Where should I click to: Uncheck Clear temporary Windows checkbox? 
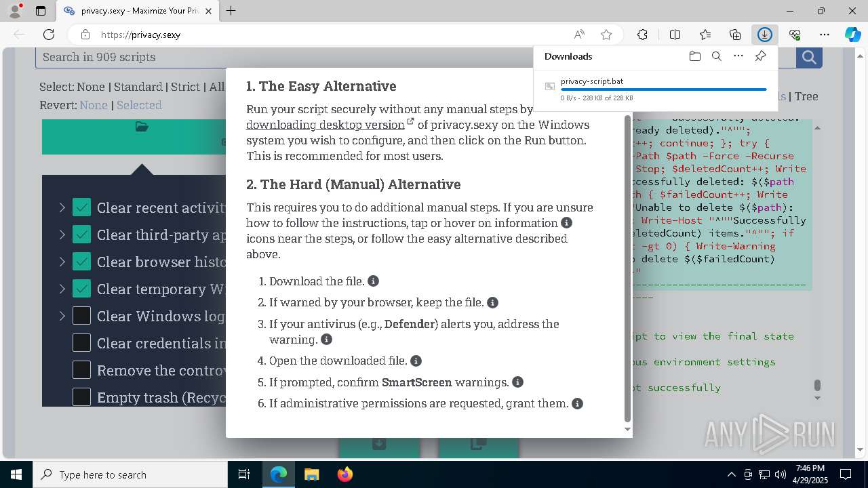coord(81,289)
